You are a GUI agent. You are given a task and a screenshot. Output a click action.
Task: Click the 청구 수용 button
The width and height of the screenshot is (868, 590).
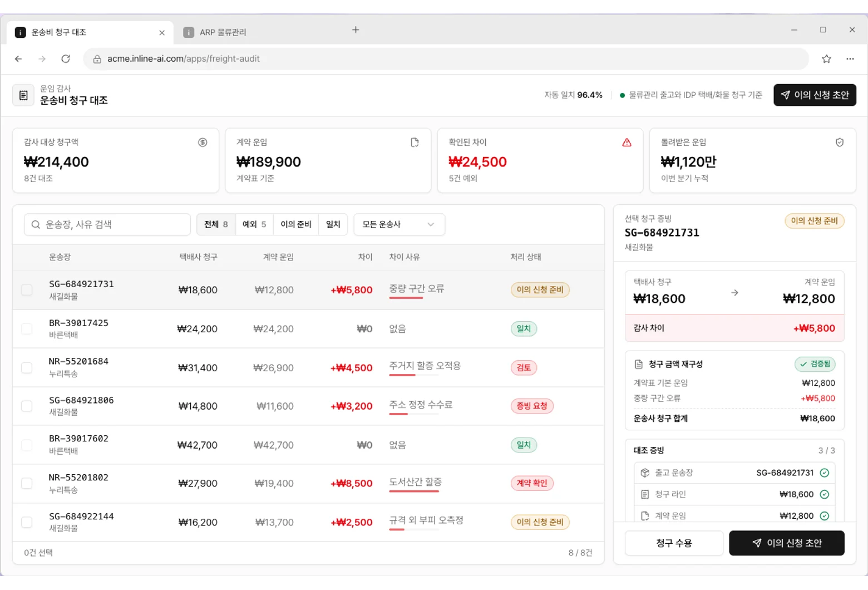click(674, 543)
